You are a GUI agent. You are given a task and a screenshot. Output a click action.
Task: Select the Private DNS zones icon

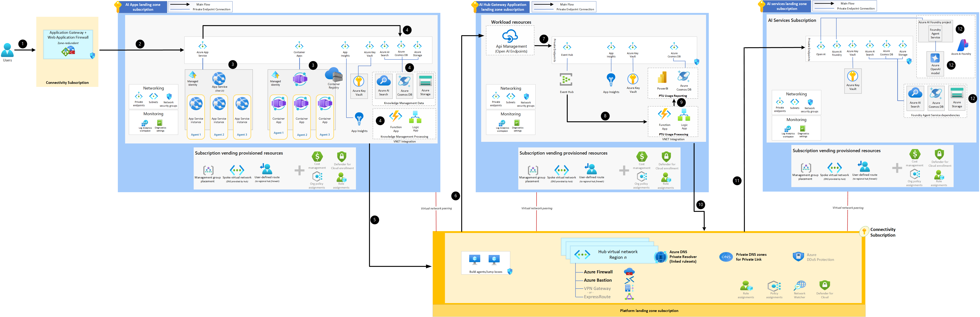[726, 257]
